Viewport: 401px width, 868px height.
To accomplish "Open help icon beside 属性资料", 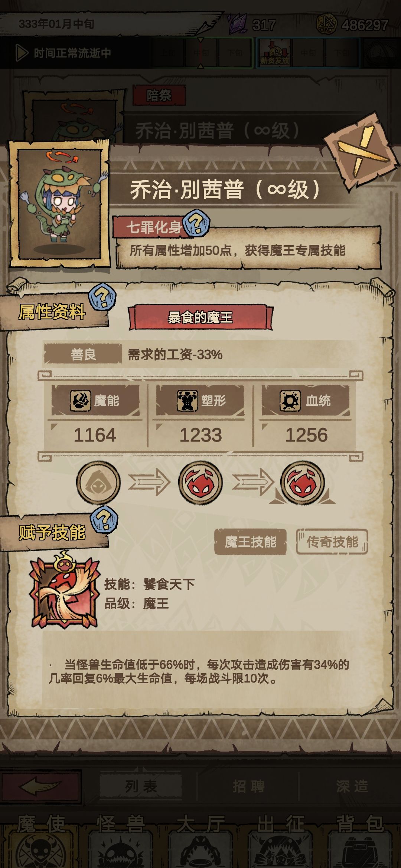I will [x=102, y=296].
